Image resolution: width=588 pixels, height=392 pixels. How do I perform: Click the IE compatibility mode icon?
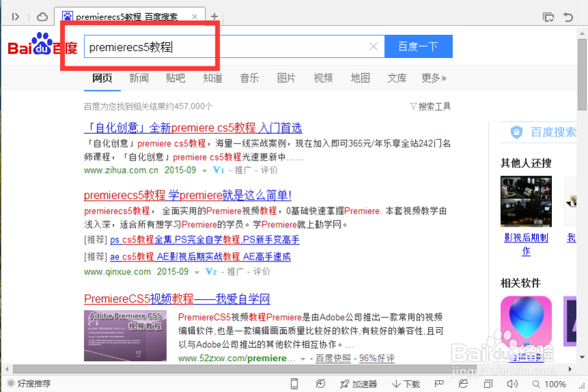463,384
